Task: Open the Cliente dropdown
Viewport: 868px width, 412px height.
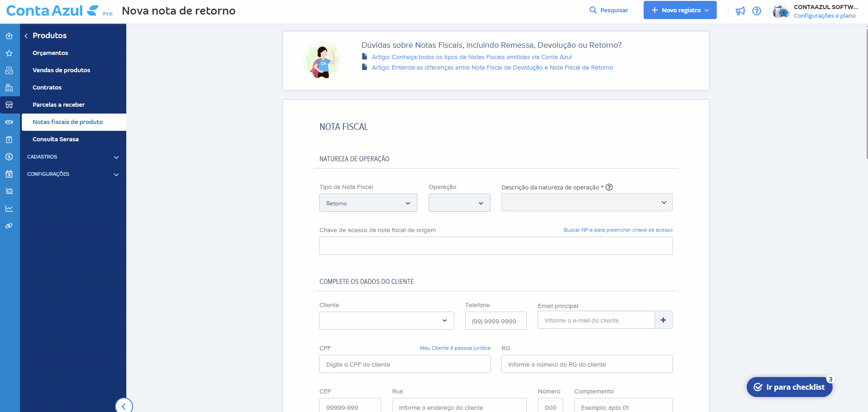Action: 387,321
